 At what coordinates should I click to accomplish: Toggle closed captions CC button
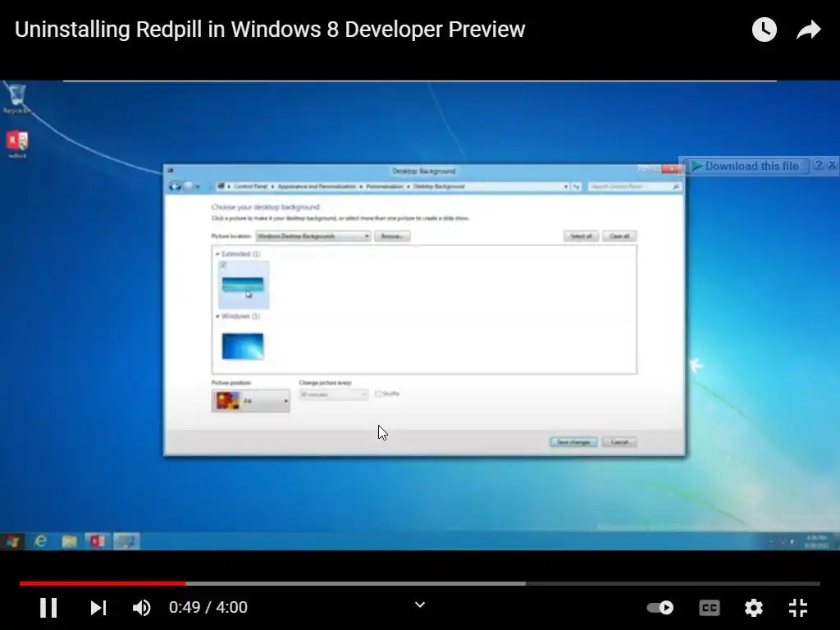(710, 608)
